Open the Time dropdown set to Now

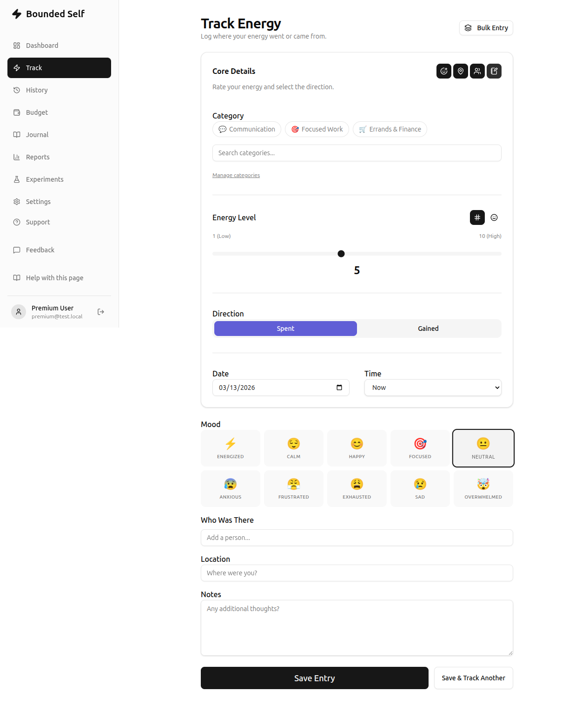click(432, 388)
